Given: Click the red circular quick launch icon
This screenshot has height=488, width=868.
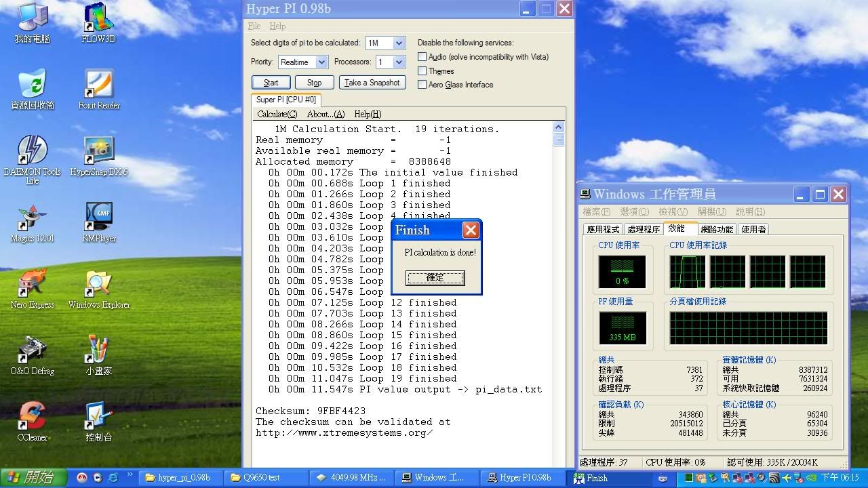Looking at the screenshot, I should tap(82, 478).
